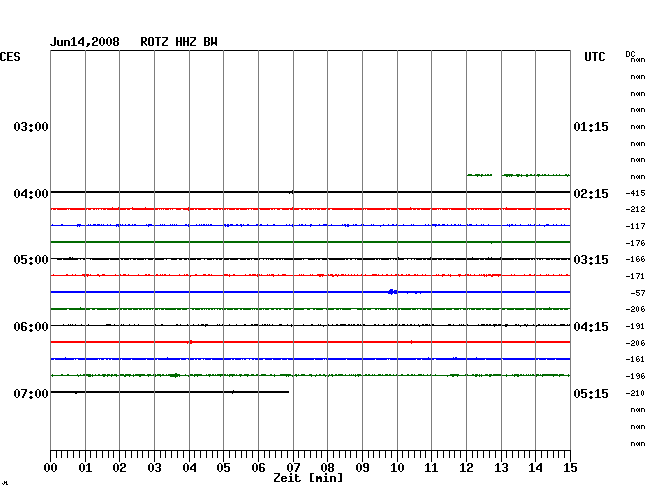Viewport: 650px width, 494px height.
Task: Click the 01:15 UTC time label
Action: point(591,126)
